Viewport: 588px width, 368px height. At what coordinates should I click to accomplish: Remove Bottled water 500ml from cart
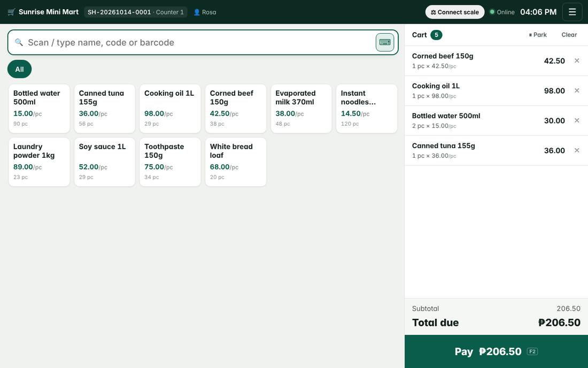click(x=577, y=120)
